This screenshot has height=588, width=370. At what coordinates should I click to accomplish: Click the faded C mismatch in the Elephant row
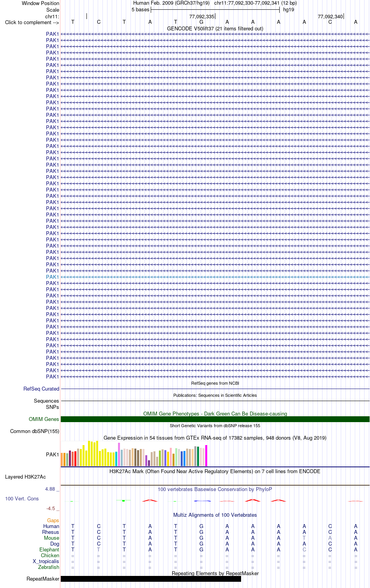pyautogui.click(x=304, y=549)
